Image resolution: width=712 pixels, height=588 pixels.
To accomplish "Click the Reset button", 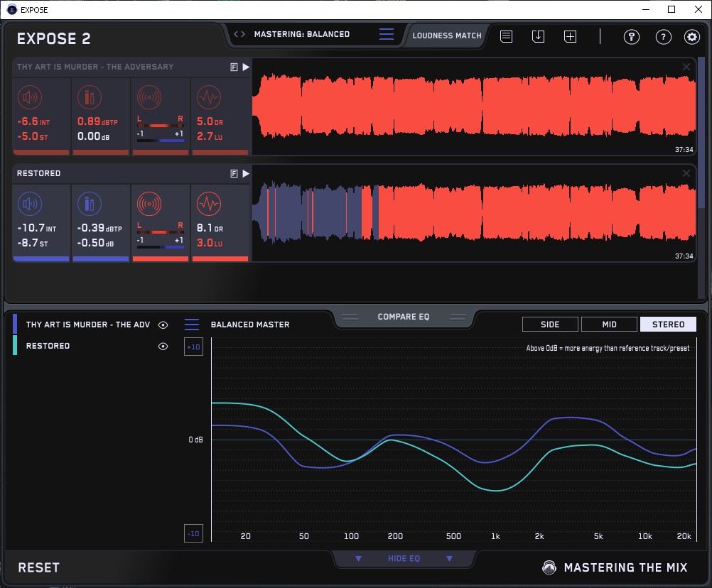I will [38, 567].
